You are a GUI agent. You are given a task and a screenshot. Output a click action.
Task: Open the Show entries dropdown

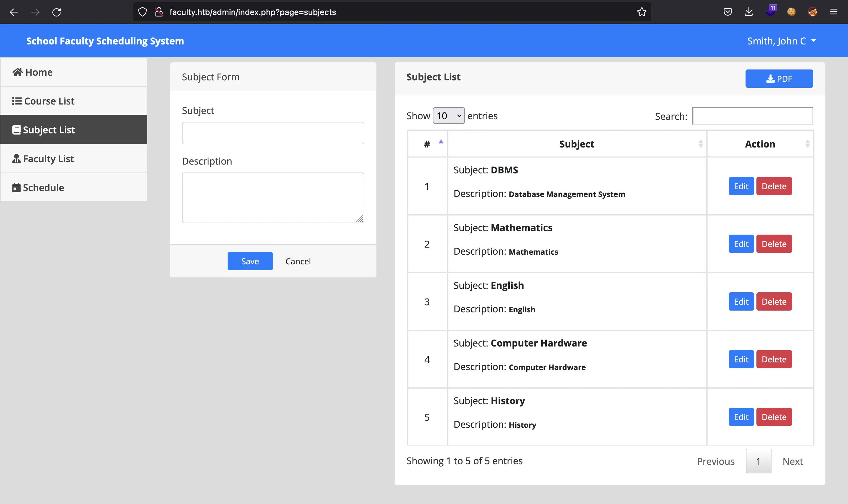(x=449, y=116)
